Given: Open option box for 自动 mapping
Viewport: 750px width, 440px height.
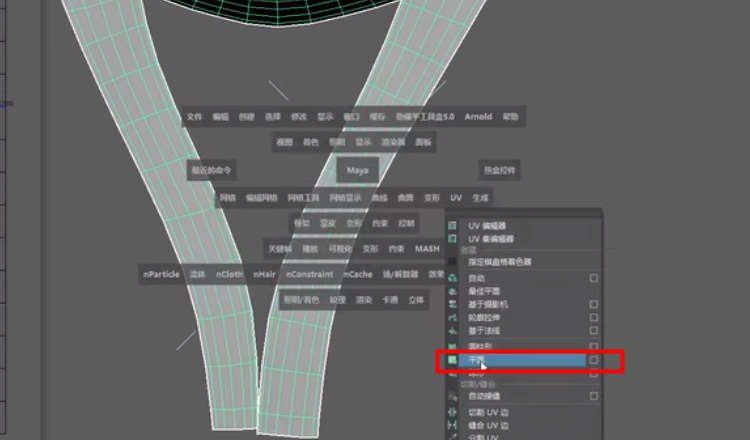Looking at the screenshot, I should [x=593, y=278].
